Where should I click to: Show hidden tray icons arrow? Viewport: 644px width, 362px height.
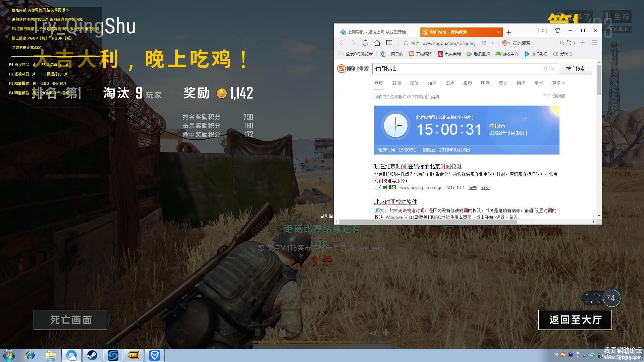click(x=584, y=355)
